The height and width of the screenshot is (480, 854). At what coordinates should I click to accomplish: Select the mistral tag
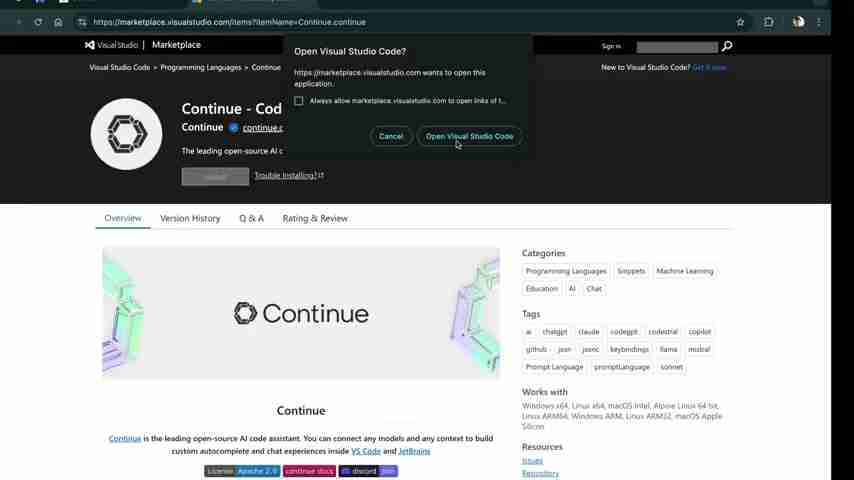coord(699,349)
